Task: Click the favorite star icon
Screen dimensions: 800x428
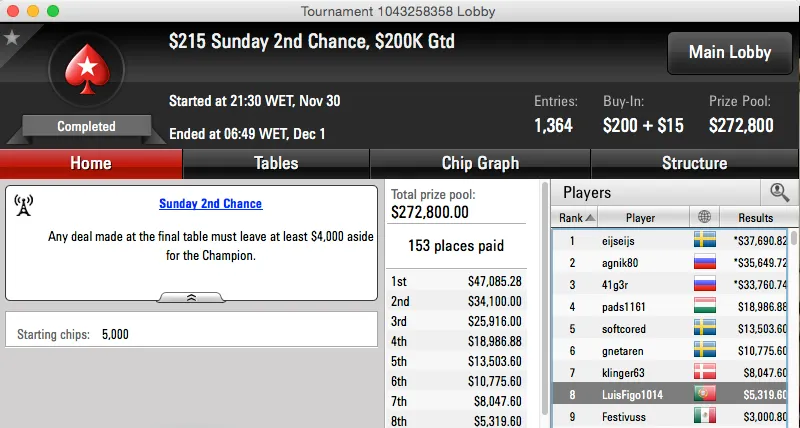Action: 12,38
